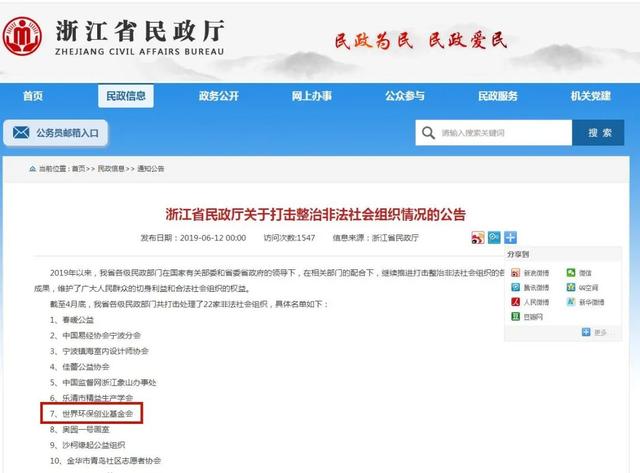Click the 豆瓣网 share icon in popup
The height and width of the screenshot is (473, 640).
[x=516, y=316]
